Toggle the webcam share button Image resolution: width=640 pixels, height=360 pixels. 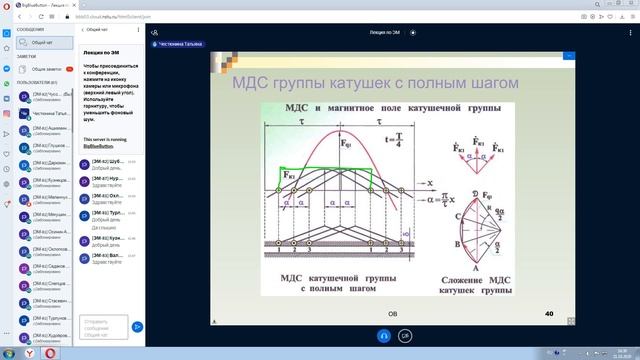(x=405, y=336)
